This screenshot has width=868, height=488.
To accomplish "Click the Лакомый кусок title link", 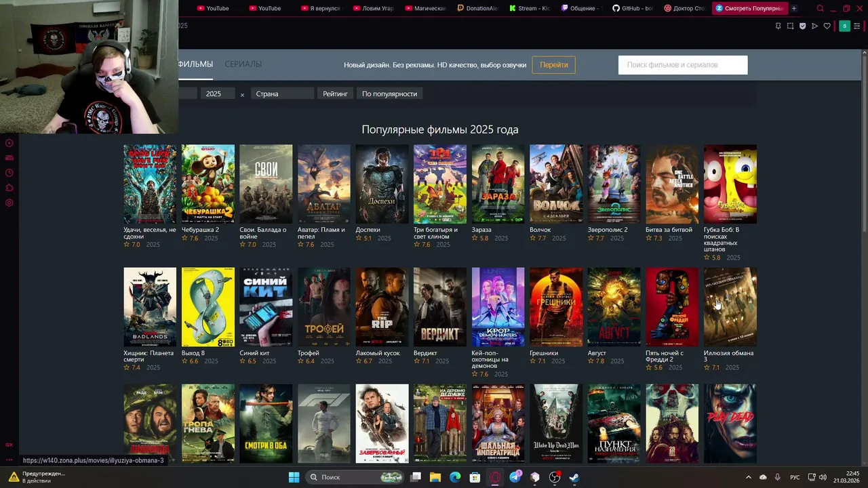I will pyautogui.click(x=378, y=353).
